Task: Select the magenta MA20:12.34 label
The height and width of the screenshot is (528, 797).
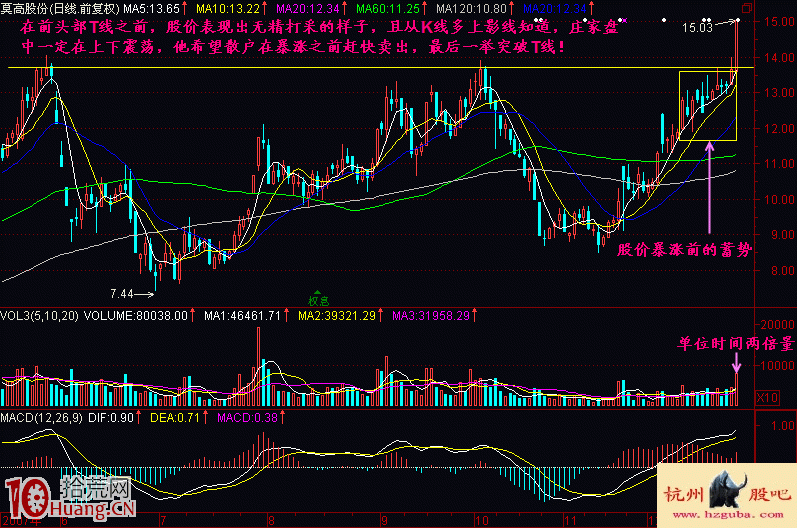Action: [308, 9]
